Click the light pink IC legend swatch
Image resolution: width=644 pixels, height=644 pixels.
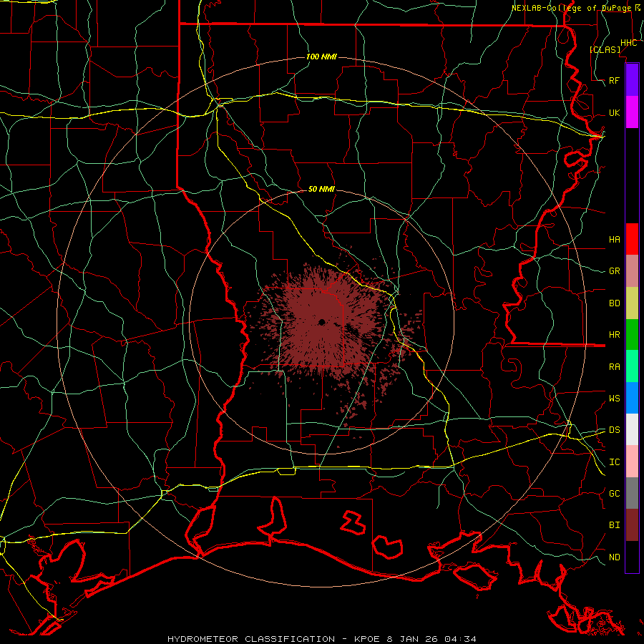[x=632, y=462]
